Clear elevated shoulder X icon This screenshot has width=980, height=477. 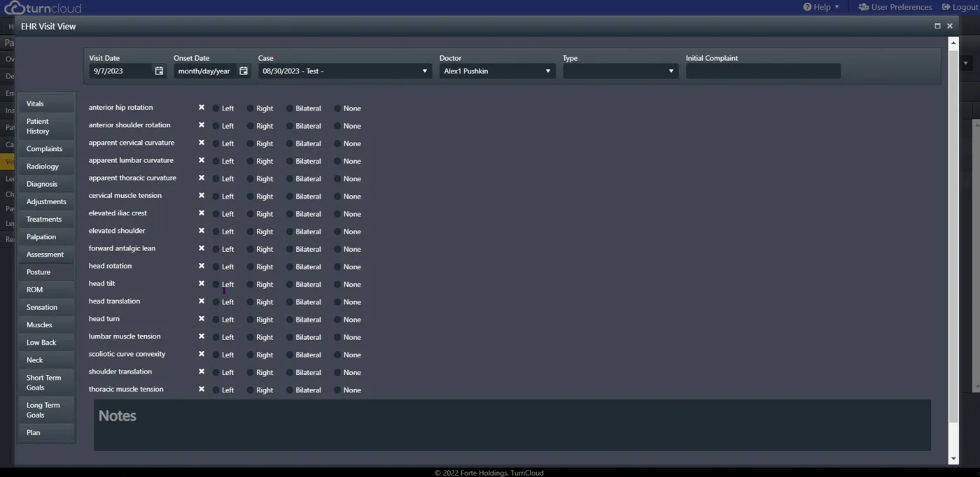pos(202,231)
